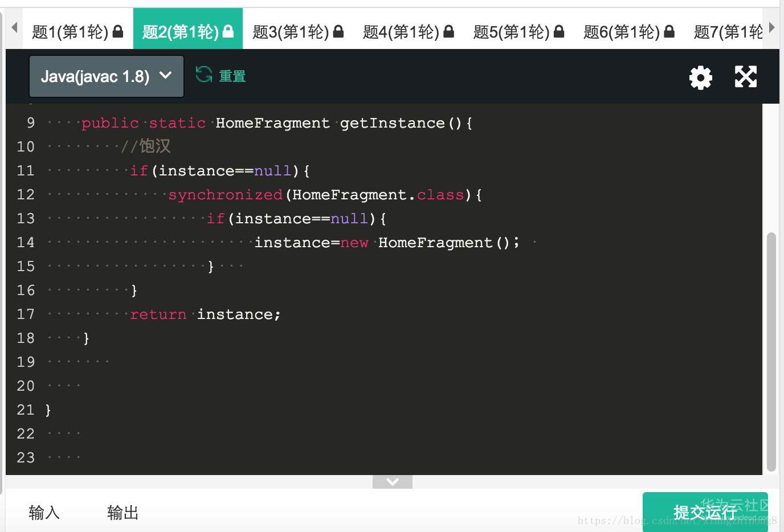Screen dimensions: 784x532
Task: Click the lock icon on 题3 tab
Action: [338, 31]
